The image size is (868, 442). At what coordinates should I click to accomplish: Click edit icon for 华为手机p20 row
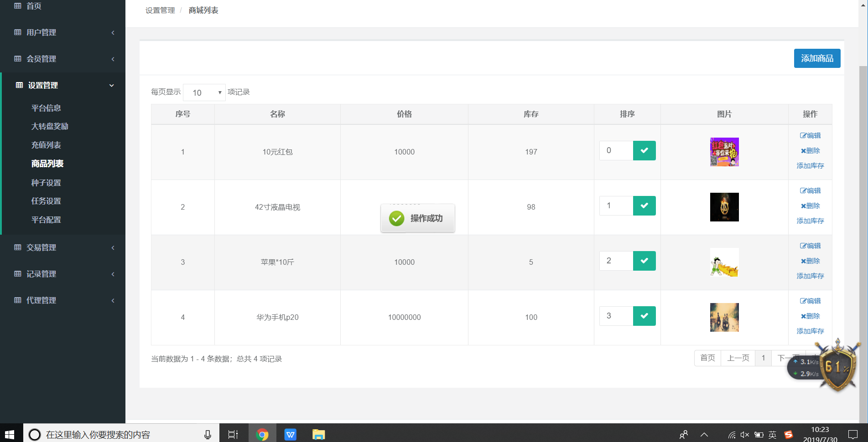[x=810, y=301]
